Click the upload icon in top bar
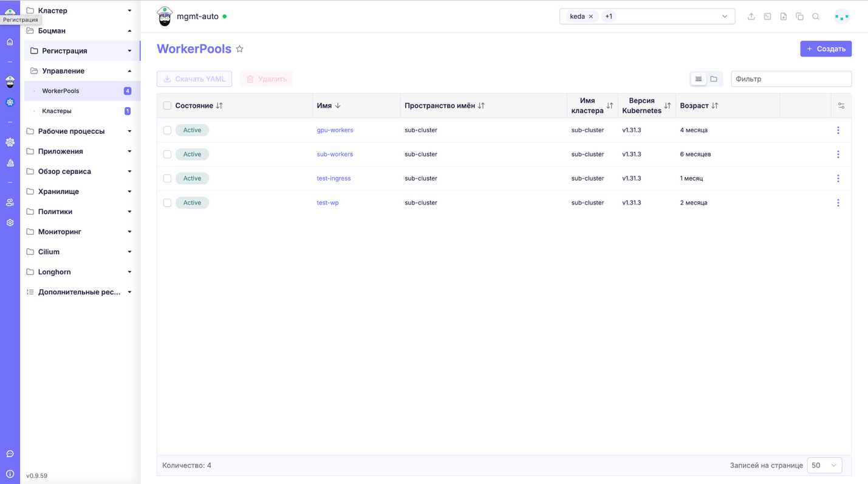The width and height of the screenshot is (868, 484). tap(751, 16)
